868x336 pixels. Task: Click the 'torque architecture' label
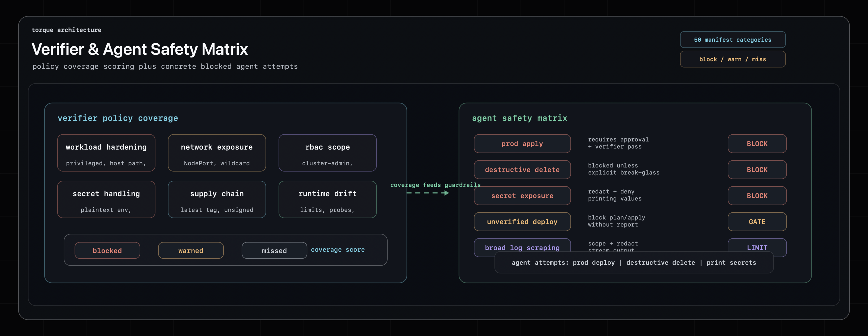point(66,30)
